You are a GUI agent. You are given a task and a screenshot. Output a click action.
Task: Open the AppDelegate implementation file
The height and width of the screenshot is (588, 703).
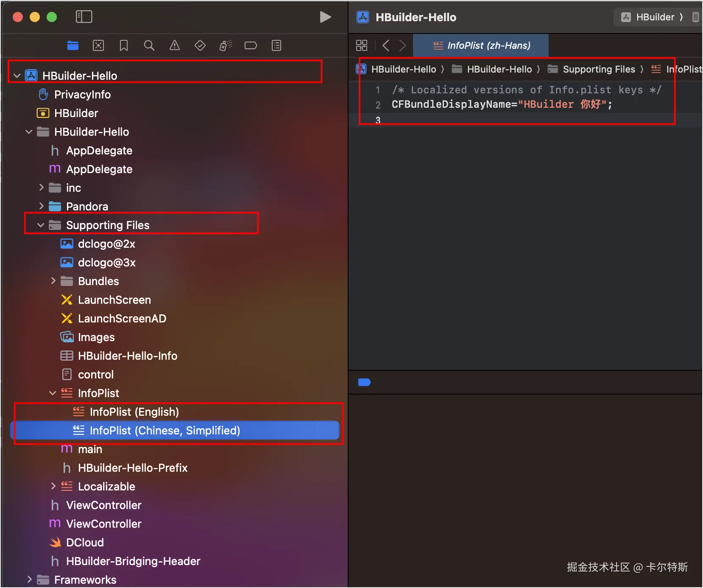pos(99,169)
